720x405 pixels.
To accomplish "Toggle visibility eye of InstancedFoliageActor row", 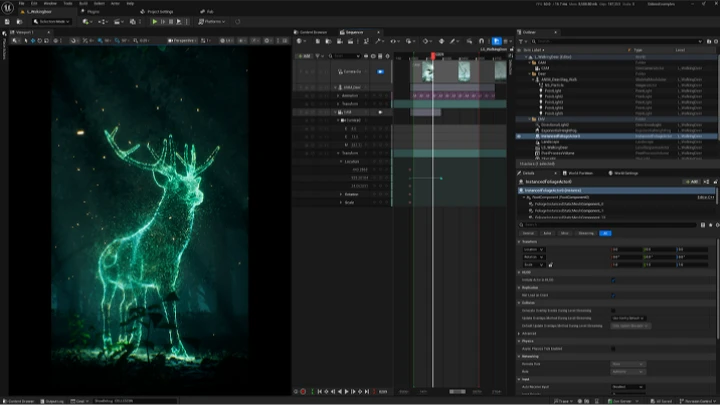I will tap(519, 136).
